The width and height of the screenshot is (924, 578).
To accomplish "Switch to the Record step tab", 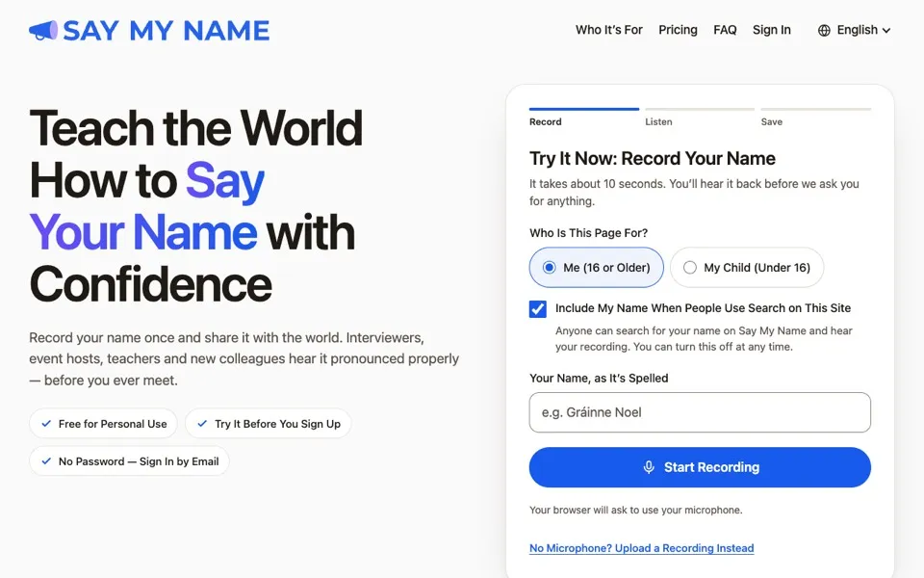I will pos(583,118).
